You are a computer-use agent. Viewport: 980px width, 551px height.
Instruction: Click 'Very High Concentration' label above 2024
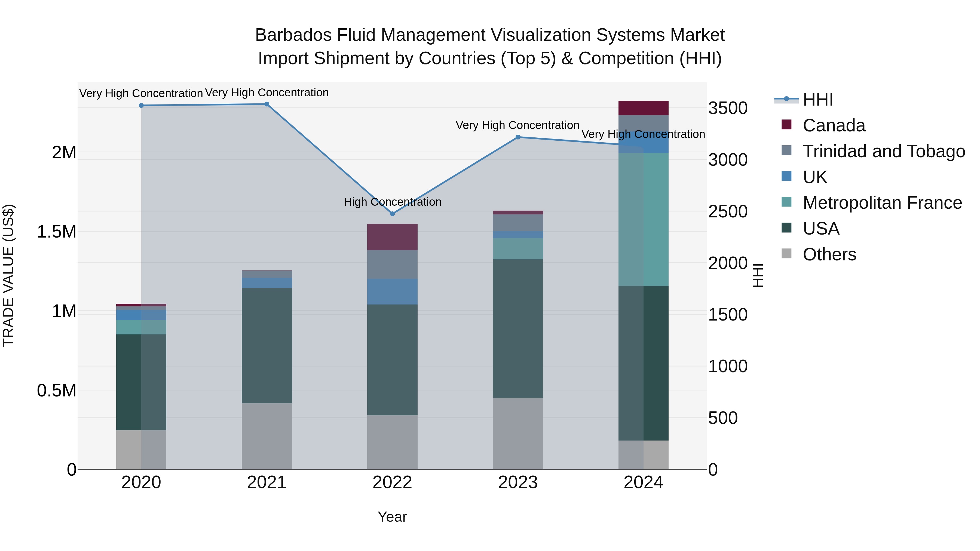643,134
